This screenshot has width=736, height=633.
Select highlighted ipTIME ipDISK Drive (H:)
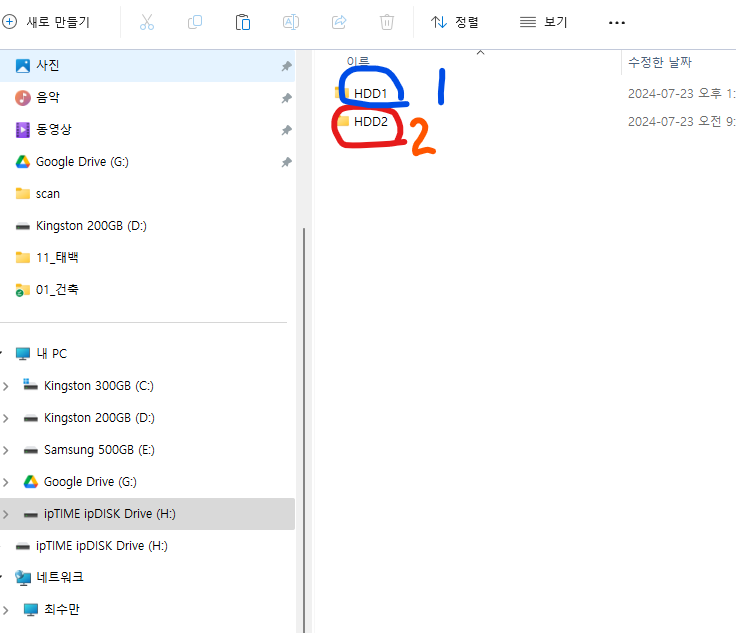(x=147, y=514)
